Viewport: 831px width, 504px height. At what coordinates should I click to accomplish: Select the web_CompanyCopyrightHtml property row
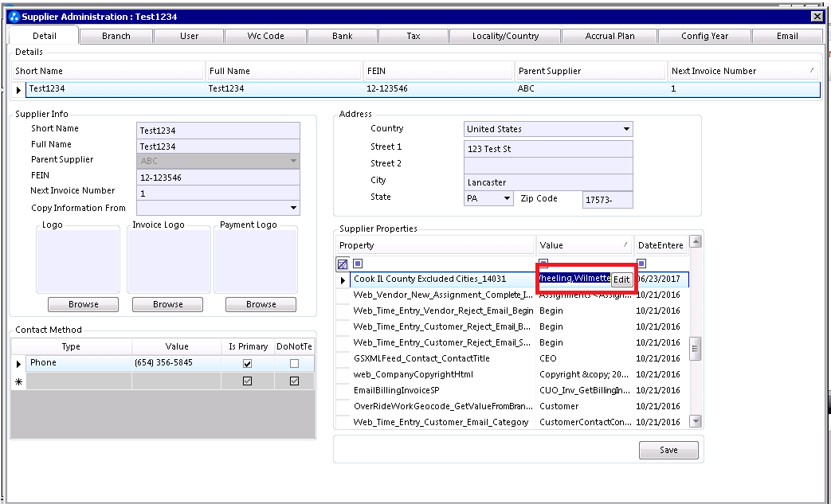click(x=519, y=374)
